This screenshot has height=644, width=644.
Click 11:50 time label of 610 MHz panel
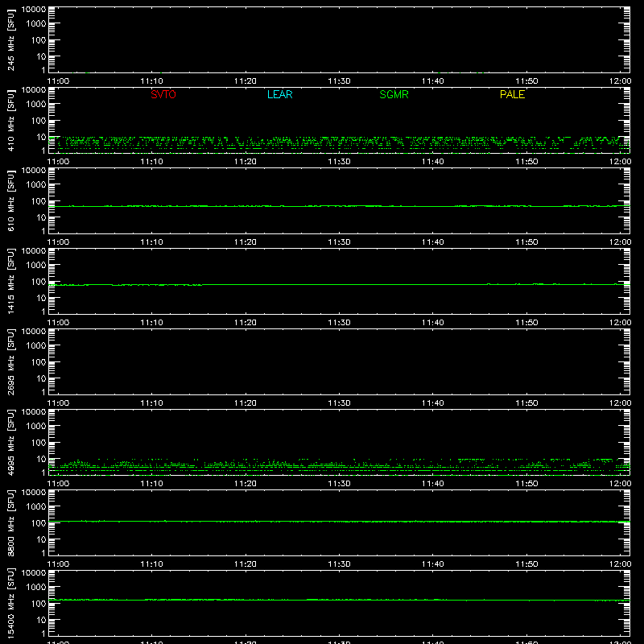pyautogui.click(x=526, y=242)
